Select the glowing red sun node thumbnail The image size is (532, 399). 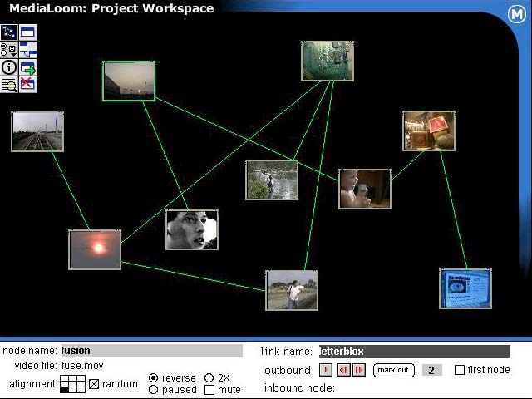tap(95, 250)
